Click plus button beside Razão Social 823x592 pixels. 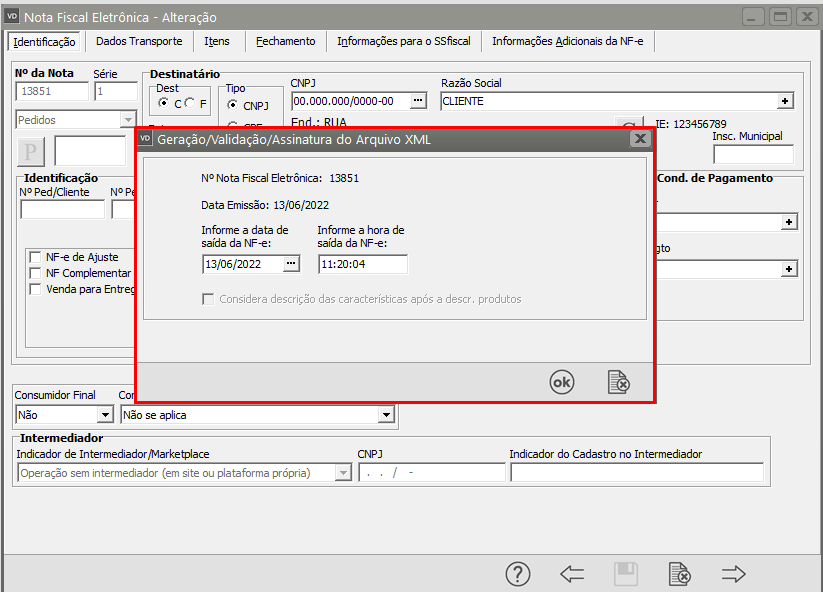[786, 101]
